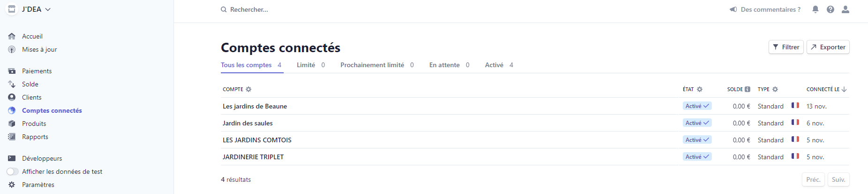The height and width of the screenshot is (194, 868).
Task: Toggle Afficher les données de test switch
Action: (13, 171)
